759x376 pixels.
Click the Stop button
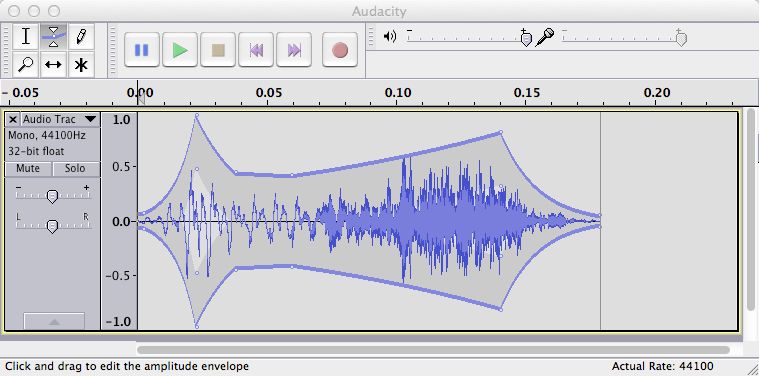pyautogui.click(x=218, y=50)
